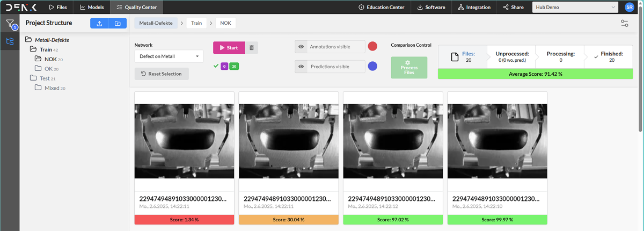Open the Education Center menu
The width and height of the screenshot is (644, 231).
point(382,7)
